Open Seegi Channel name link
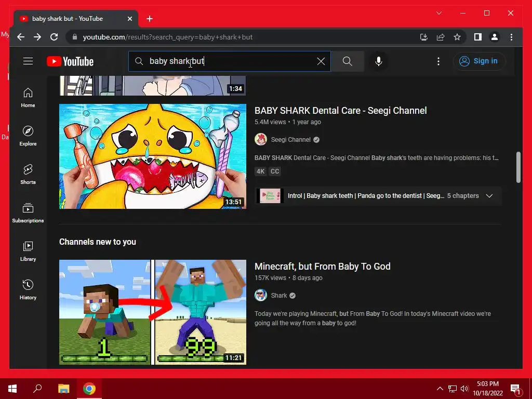This screenshot has width=532, height=399. tap(290, 139)
